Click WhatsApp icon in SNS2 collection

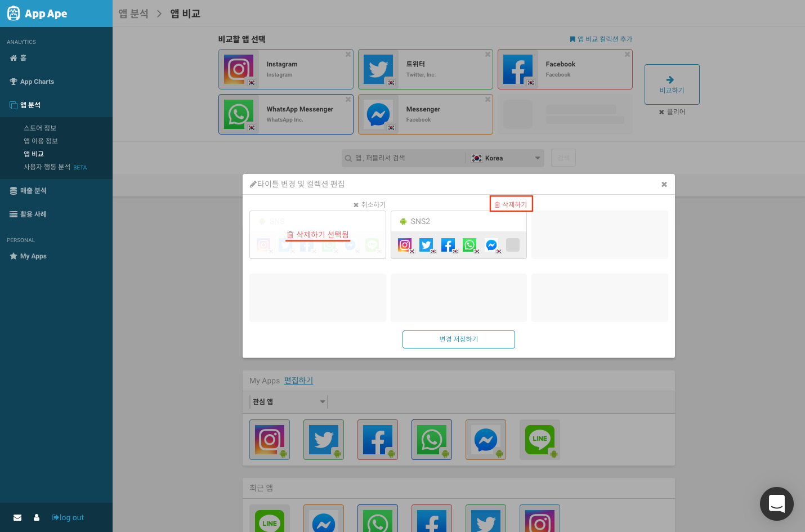point(469,245)
